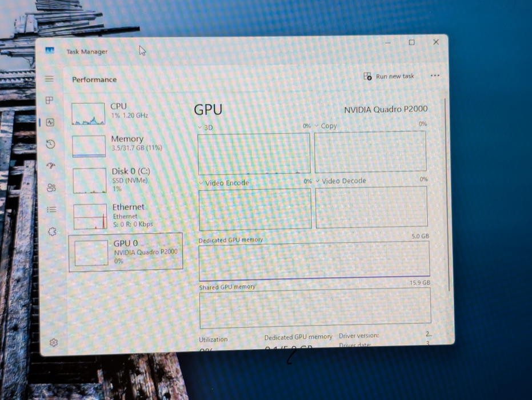Click the Video Encode graph

[x=255, y=209]
